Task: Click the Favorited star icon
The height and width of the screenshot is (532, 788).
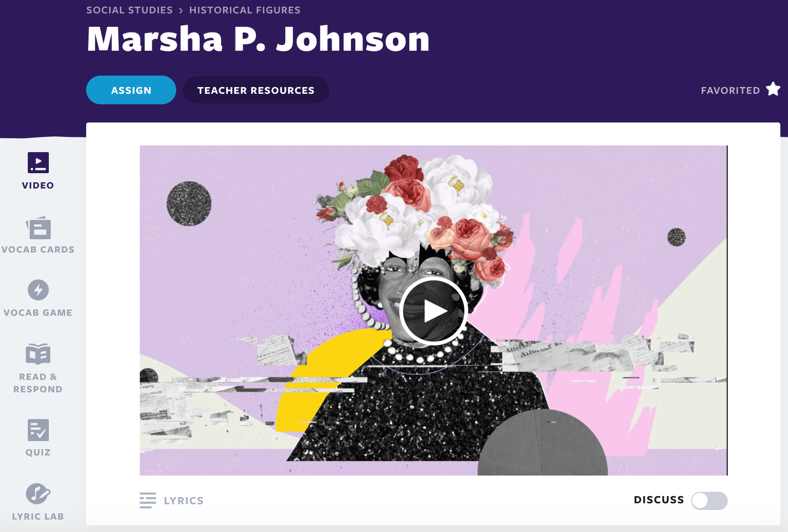Action: tap(773, 89)
